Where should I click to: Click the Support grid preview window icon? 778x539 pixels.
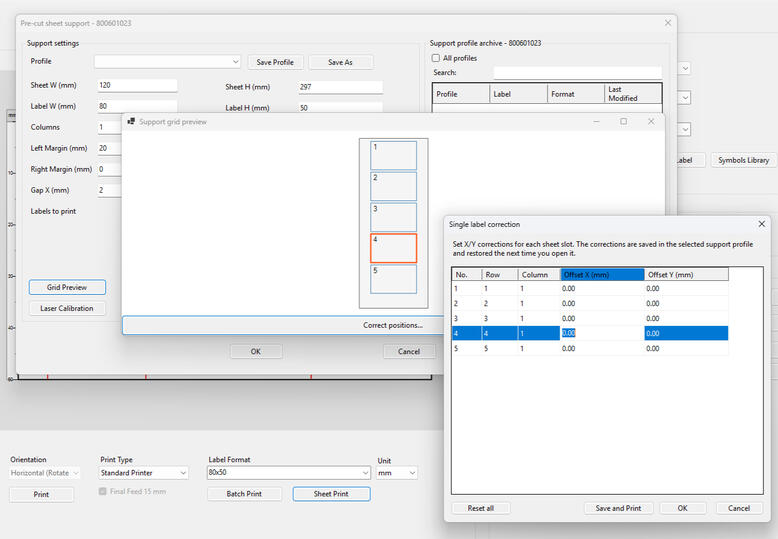pos(131,121)
